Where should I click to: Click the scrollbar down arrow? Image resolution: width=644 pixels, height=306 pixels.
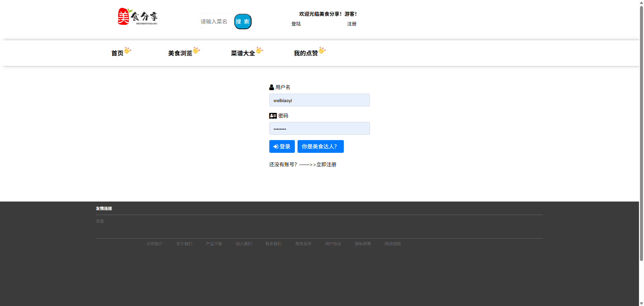(x=641, y=303)
